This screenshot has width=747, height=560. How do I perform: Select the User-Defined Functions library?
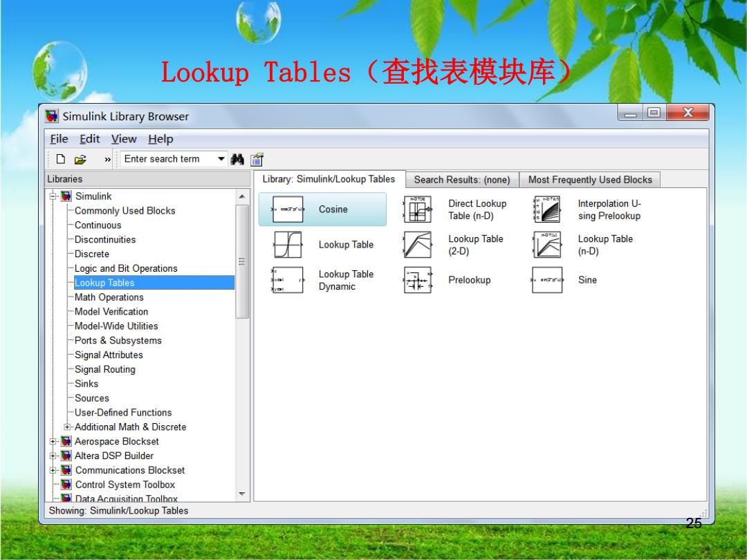tap(123, 412)
